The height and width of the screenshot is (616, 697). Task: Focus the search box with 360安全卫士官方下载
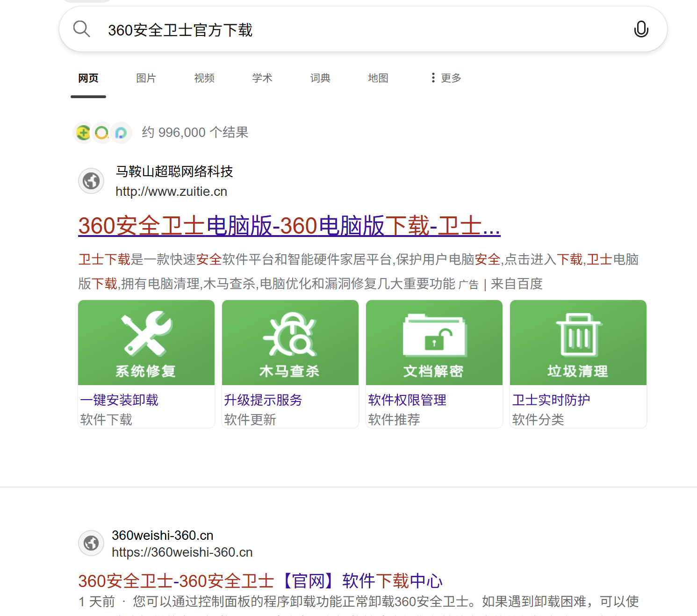(363, 29)
